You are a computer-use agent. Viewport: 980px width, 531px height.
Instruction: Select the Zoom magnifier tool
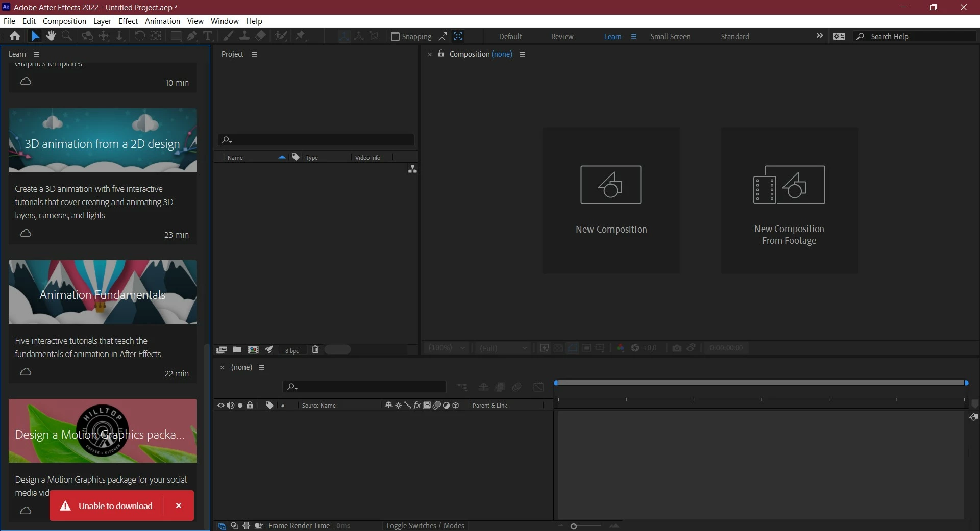(67, 36)
